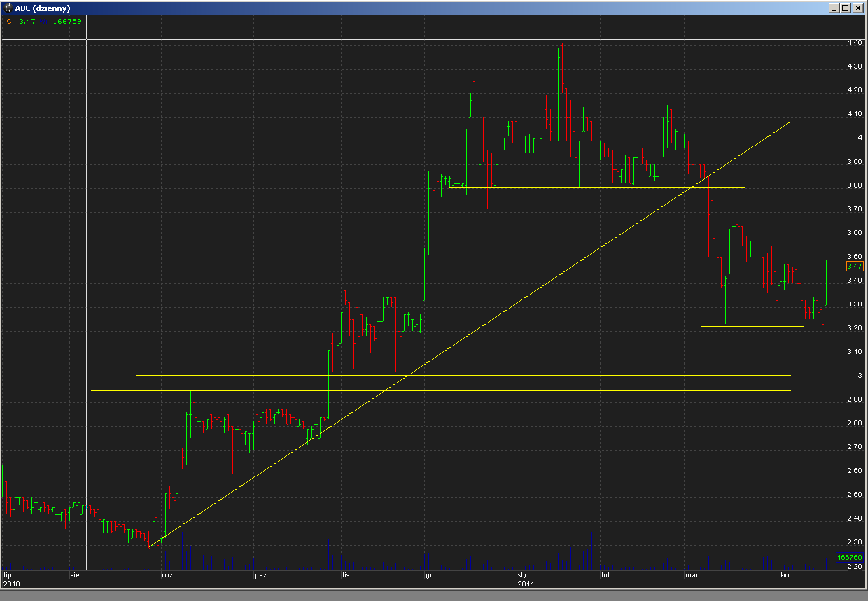This screenshot has height=601, width=868.
Task: Click the 4.20 price axis label
Action: (854, 90)
